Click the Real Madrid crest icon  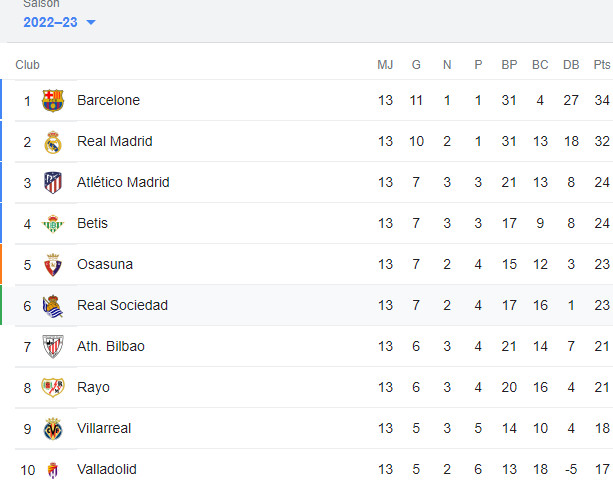point(53,142)
